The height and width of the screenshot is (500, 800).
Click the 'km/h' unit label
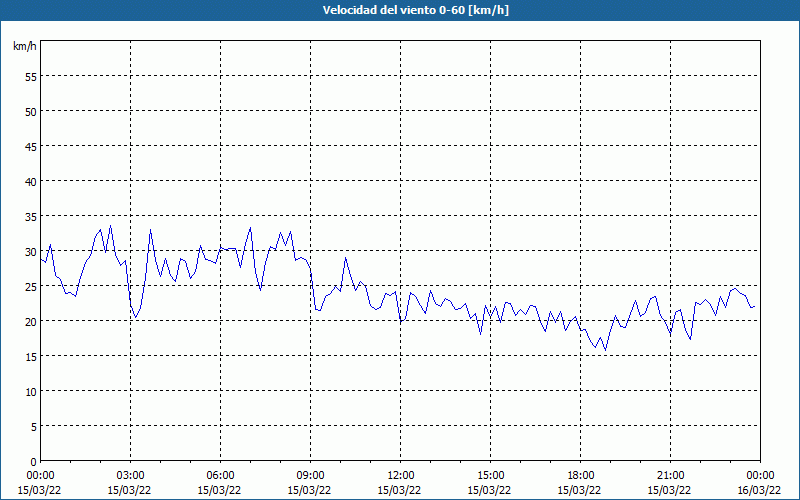(25, 46)
